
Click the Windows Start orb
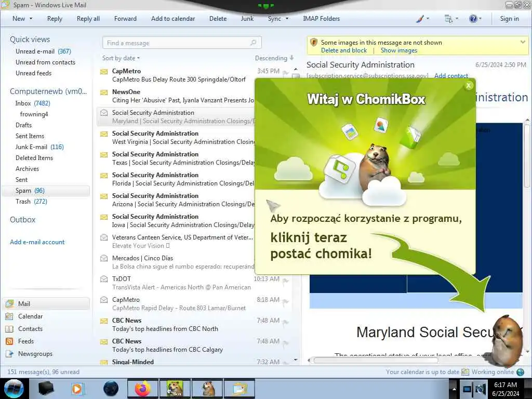tap(14, 389)
